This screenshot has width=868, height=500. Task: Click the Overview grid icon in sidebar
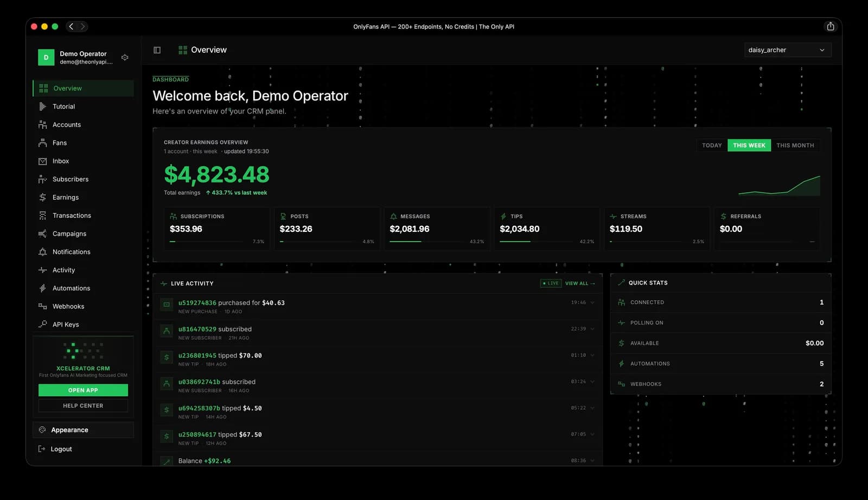click(x=43, y=88)
